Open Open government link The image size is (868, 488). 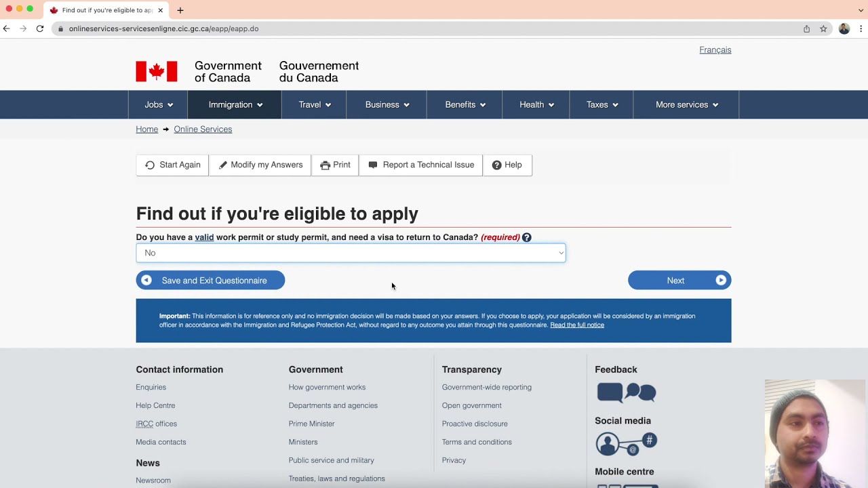pos(472,405)
